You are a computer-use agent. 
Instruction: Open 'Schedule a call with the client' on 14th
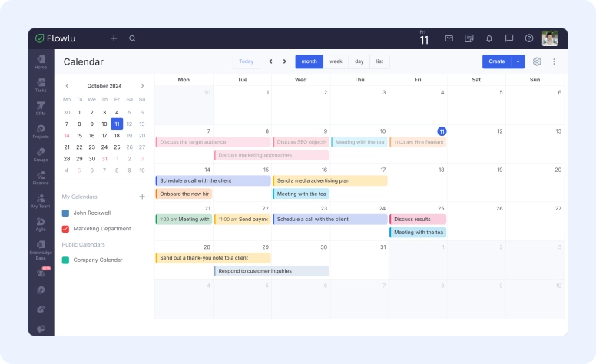click(x=213, y=181)
